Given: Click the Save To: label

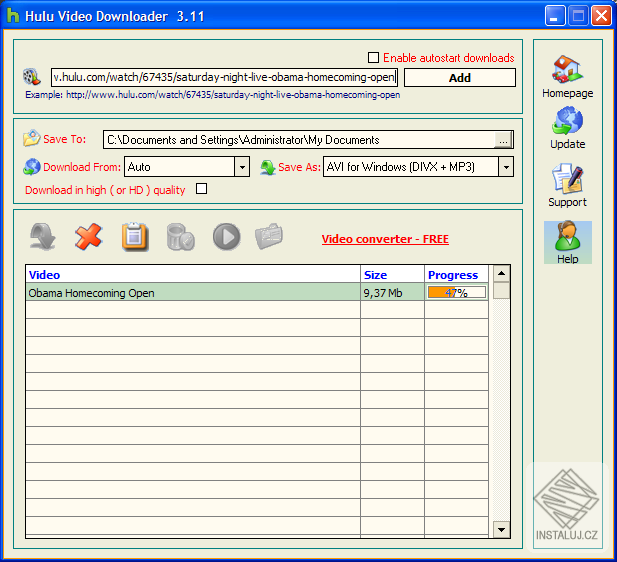Looking at the screenshot, I should pyautogui.click(x=65, y=139).
